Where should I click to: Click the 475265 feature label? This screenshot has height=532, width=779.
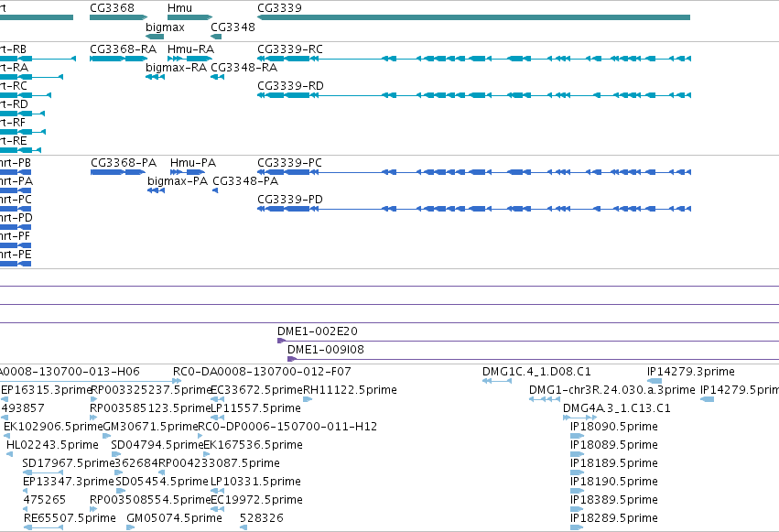coord(45,500)
